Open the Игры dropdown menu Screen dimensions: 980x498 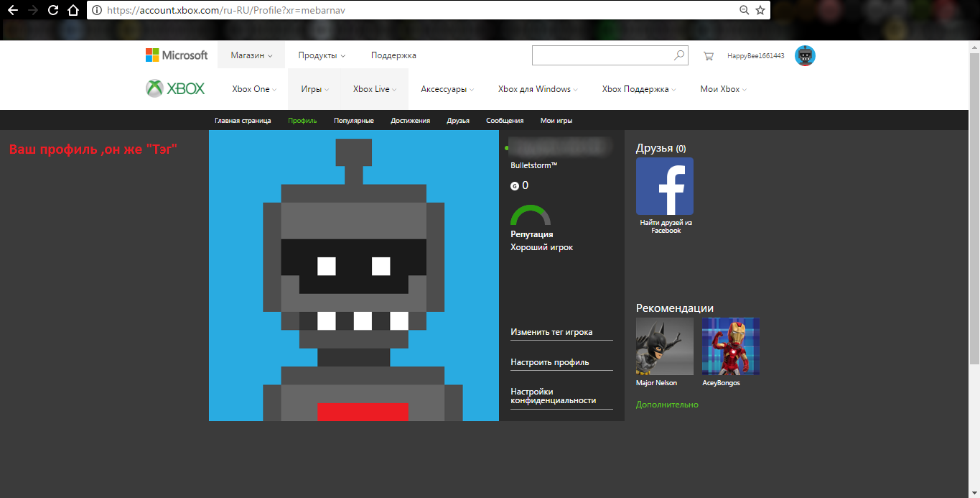(314, 89)
